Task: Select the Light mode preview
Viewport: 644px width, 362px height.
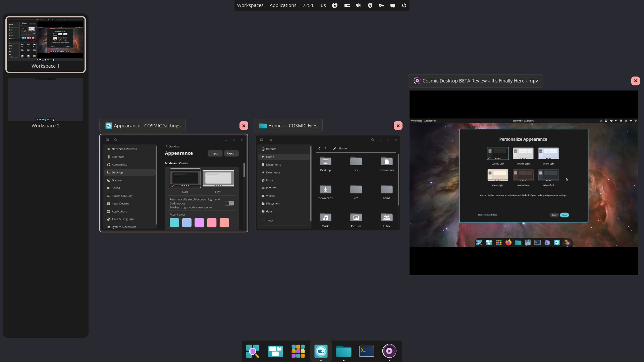Action: (x=218, y=178)
